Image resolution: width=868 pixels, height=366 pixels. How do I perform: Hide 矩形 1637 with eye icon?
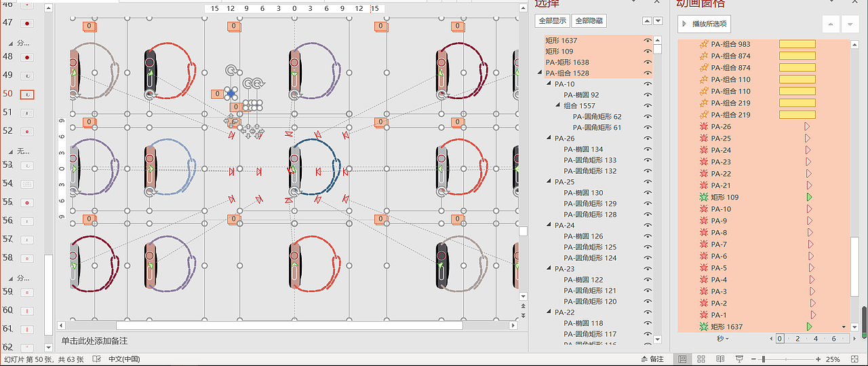(x=648, y=41)
